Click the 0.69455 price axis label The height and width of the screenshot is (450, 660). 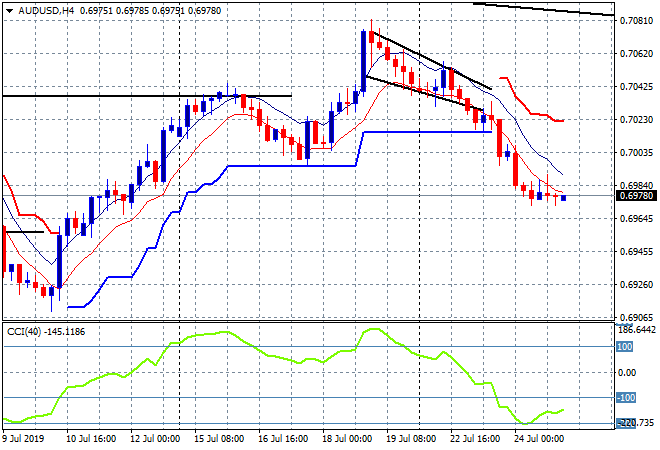point(636,251)
